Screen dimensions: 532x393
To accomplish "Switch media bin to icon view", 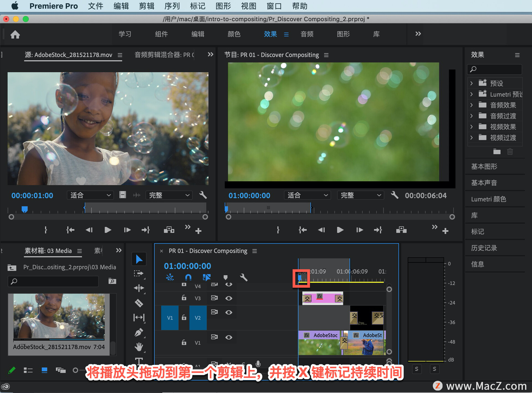I will click(x=44, y=370).
